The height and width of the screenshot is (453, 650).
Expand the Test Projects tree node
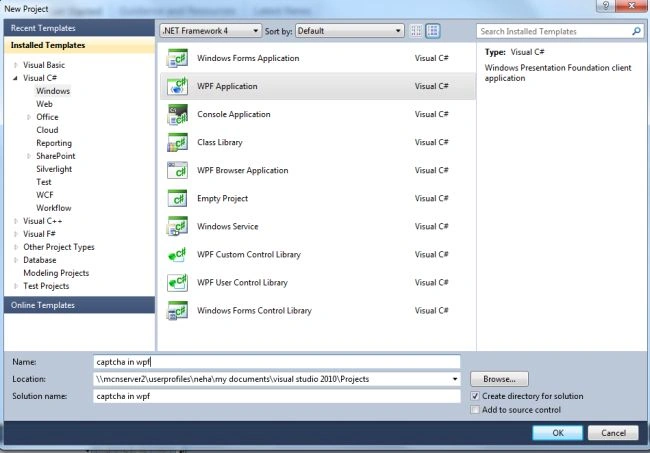[16, 286]
